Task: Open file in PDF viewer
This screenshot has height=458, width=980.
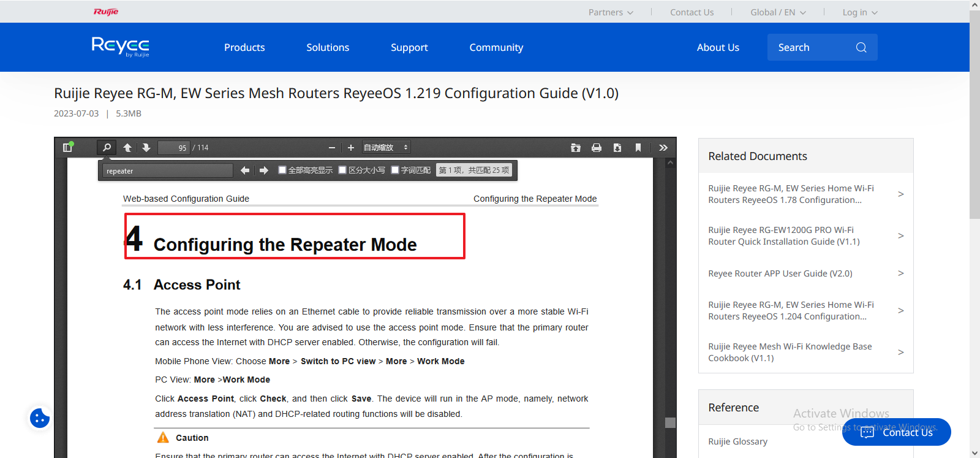Action: [576, 148]
